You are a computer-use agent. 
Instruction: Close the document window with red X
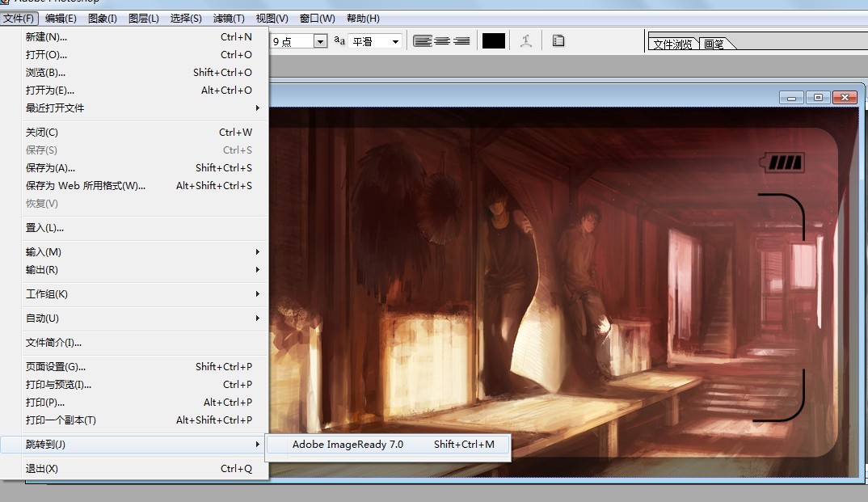[x=845, y=98]
